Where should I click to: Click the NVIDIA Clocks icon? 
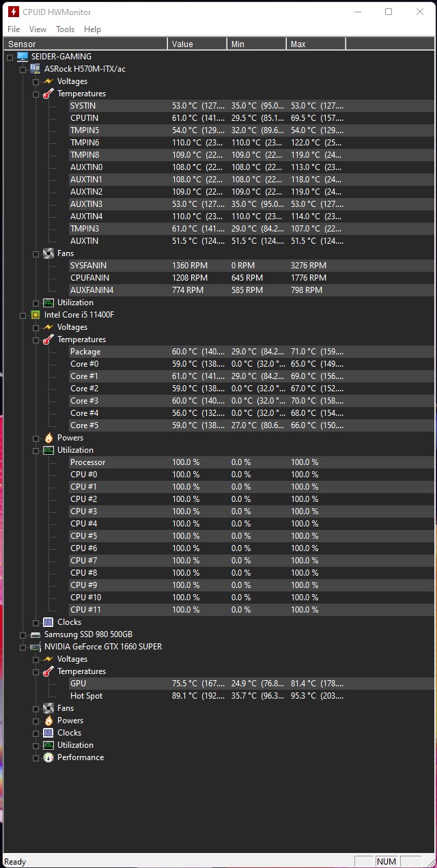point(48,733)
